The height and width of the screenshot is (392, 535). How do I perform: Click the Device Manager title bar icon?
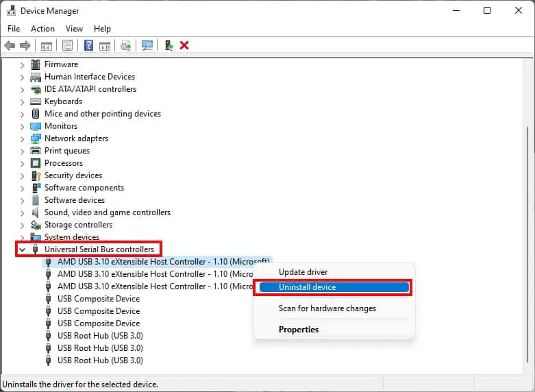(x=11, y=11)
